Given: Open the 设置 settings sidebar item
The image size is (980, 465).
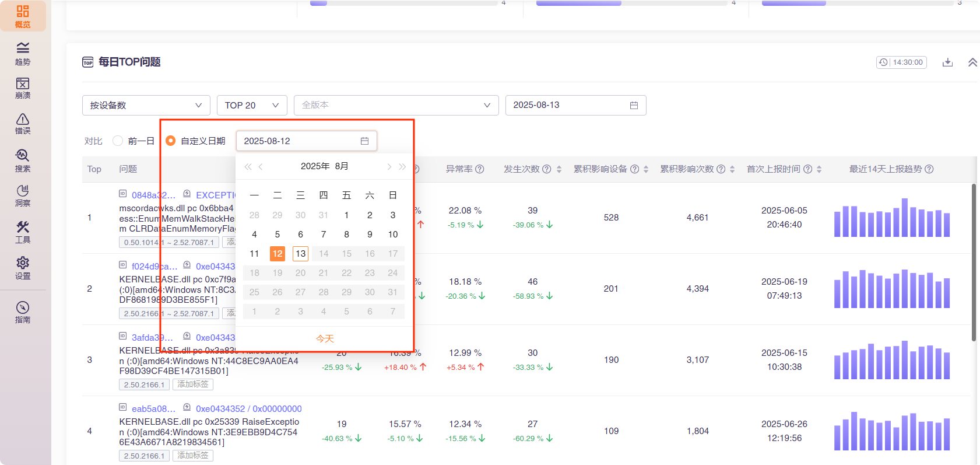Looking at the screenshot, I should point(23,268).
